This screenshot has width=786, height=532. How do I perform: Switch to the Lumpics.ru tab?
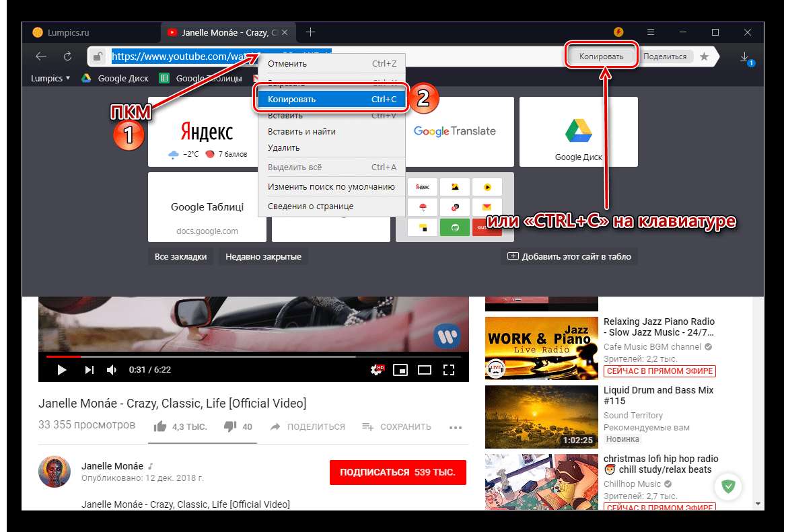(x=92, y=32)
